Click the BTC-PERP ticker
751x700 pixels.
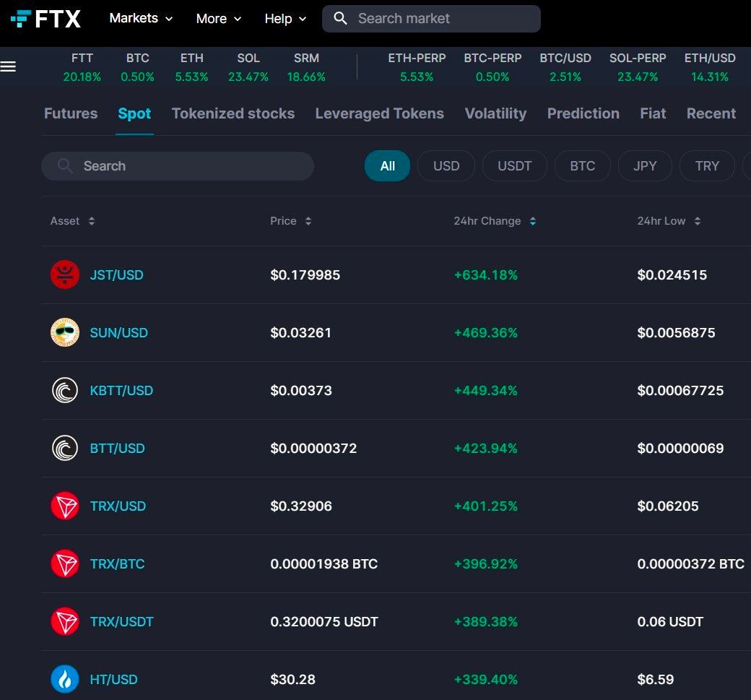pos(492,67)
